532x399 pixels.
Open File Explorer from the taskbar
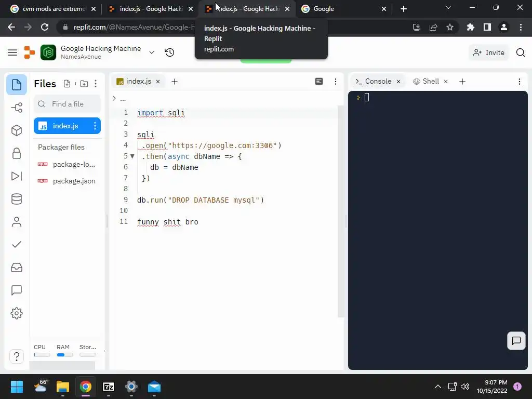[x=62, y=387]
